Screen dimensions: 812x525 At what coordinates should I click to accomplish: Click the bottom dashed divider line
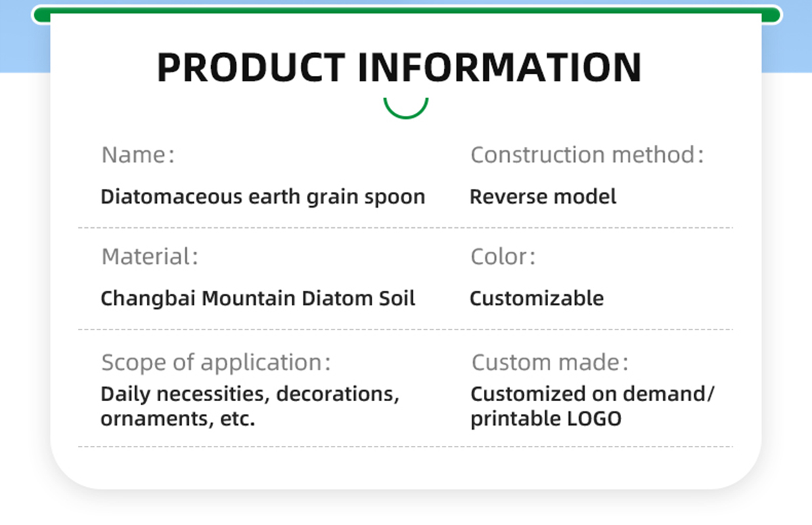click(405, 447)
